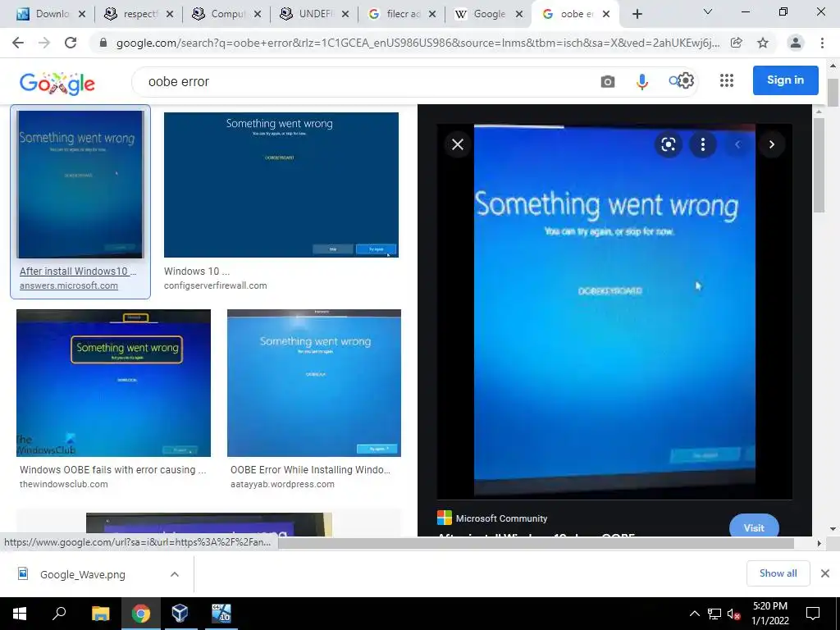
Task: Open the aatayyab.wordpress.com result caption
Action: pos(282,484)
